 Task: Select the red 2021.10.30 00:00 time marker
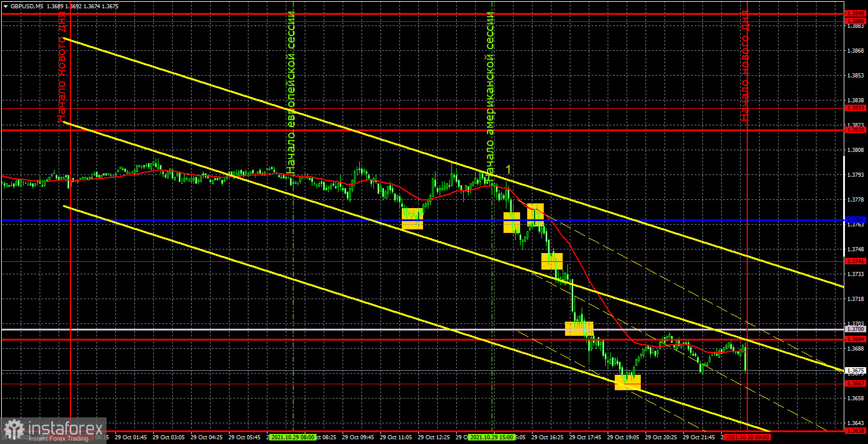click(747, 438)
